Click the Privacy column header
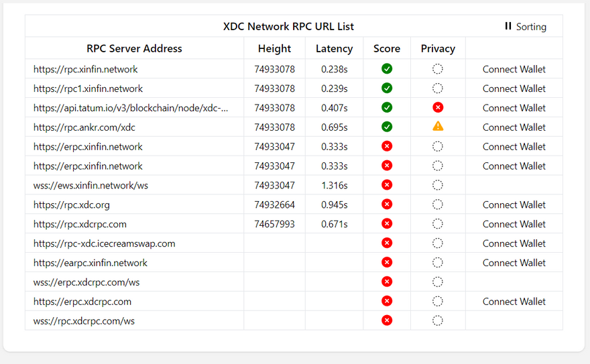The image size is (590, 364). point(438,48)
